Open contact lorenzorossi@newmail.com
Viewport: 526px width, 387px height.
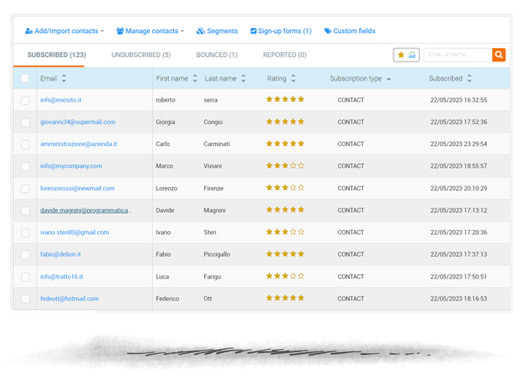click(x=77, y=188)
